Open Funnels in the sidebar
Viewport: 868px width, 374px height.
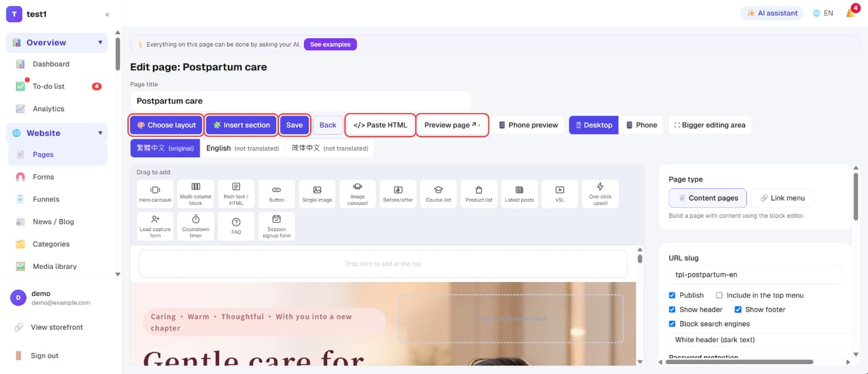point(56,199)
